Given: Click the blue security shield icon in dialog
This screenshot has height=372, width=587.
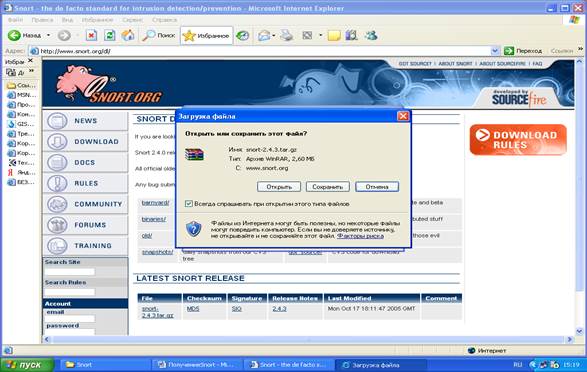Looking at the screenshot, I should click(x=194, y=228).
